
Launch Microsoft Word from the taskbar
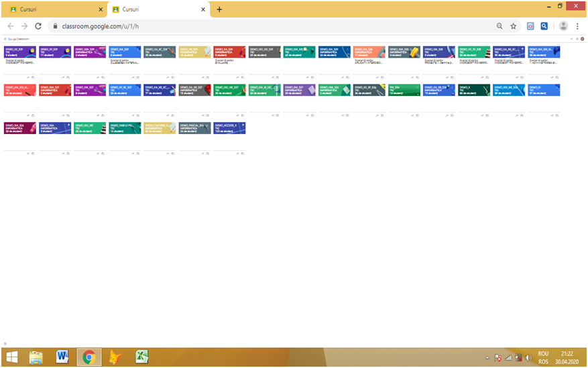coord(62,357)
